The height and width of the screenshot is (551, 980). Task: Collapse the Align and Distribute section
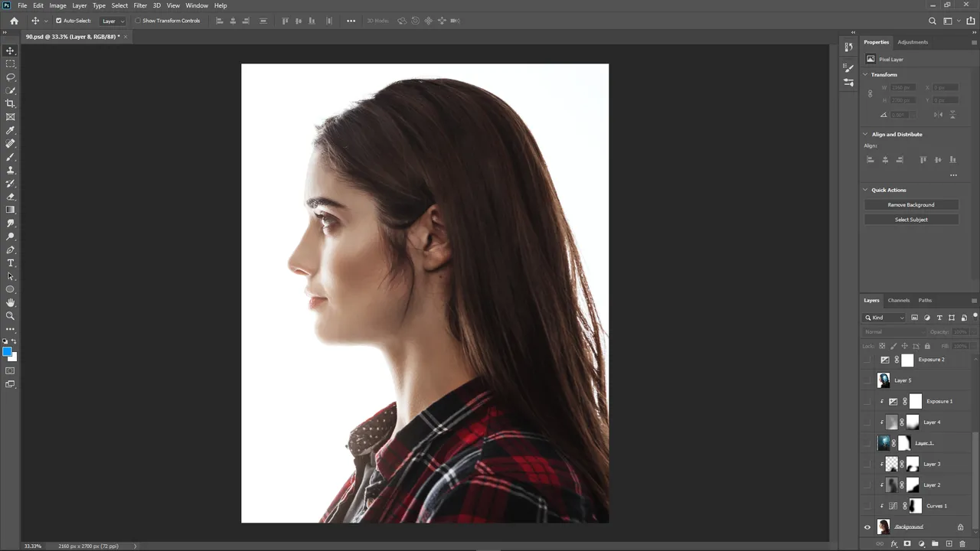tap(865, 134)
